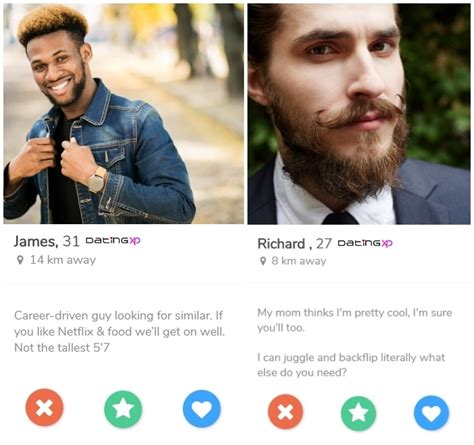
Task: Select James's bio about Netflix & food
Action: pyautogui.click(x=119, y=331)
